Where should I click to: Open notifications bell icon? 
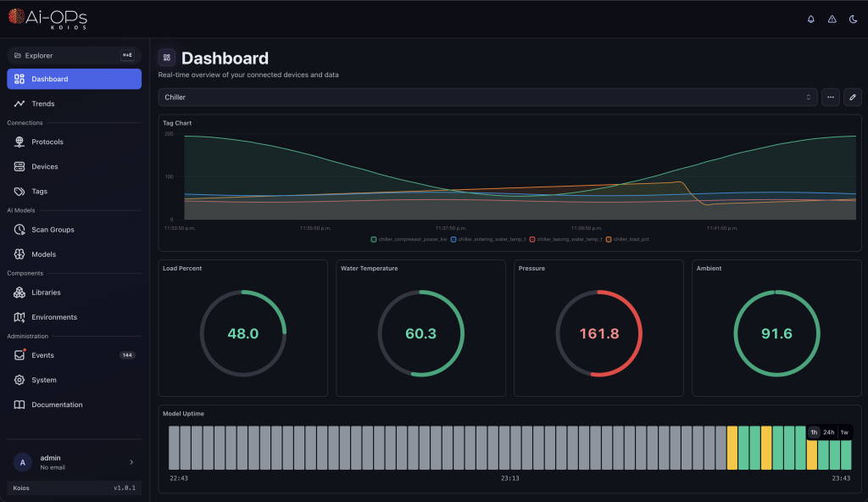pos(810,19)
